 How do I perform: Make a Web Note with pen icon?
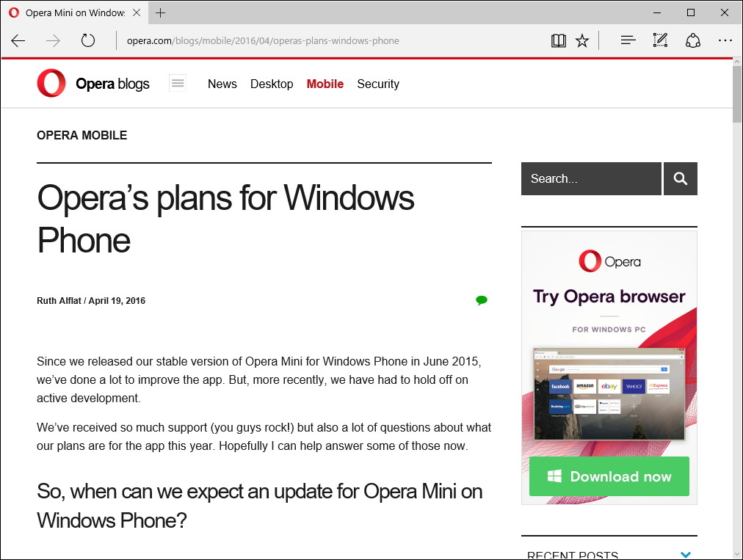(660, 40)
